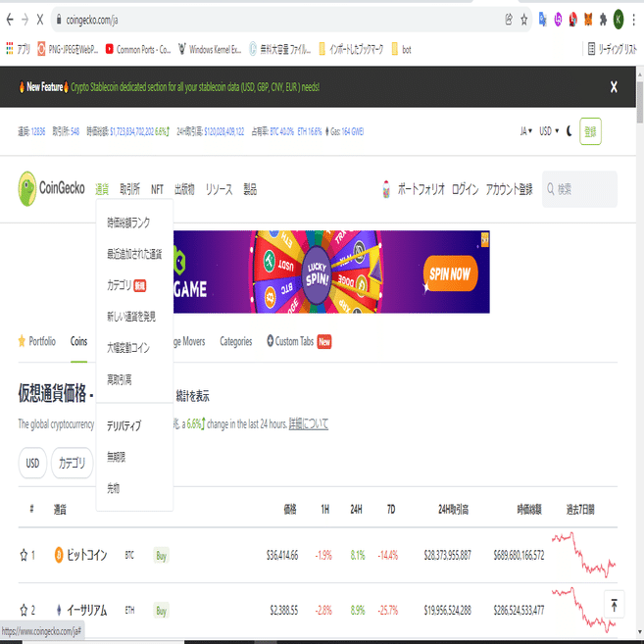Open the USD currency dropdown in header

(x=549, y=131)
